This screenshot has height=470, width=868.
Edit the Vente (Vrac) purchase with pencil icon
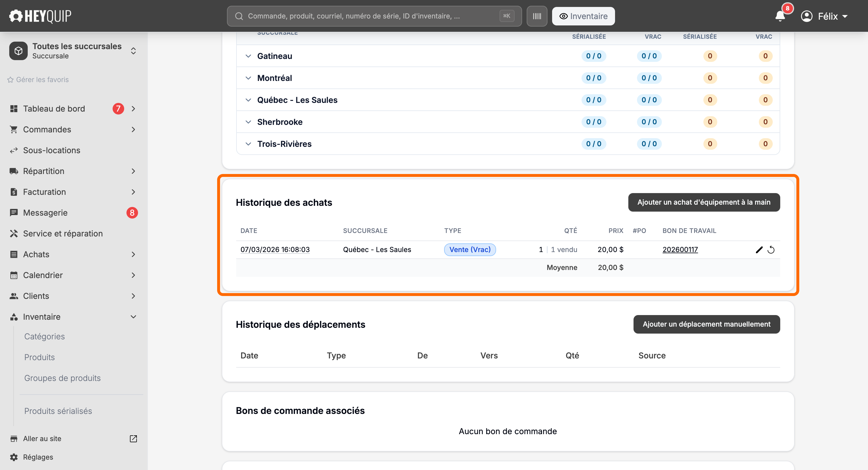click(x=759, y=250)
